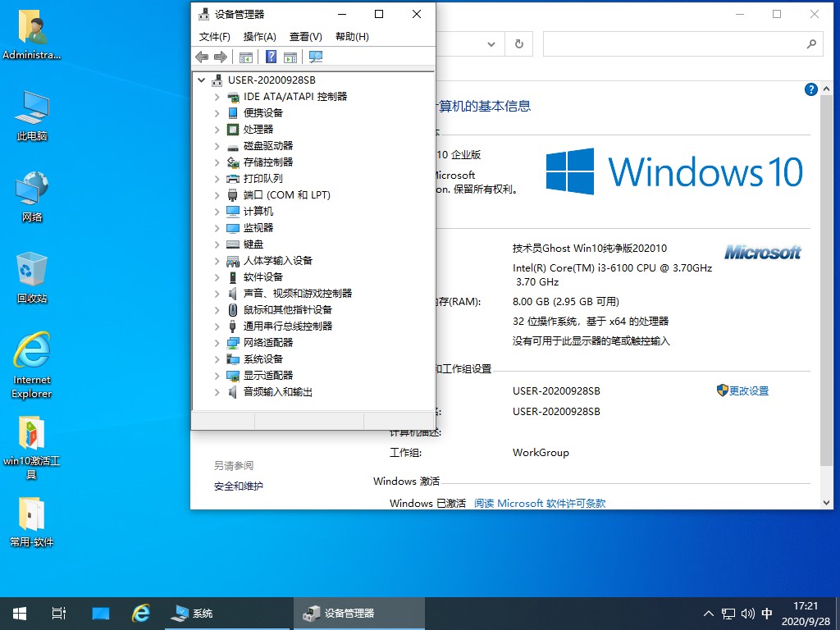This screenshot has width=840, height=630.
Task: Open the 查看(V) menu
Action: (x=305, y=37)
